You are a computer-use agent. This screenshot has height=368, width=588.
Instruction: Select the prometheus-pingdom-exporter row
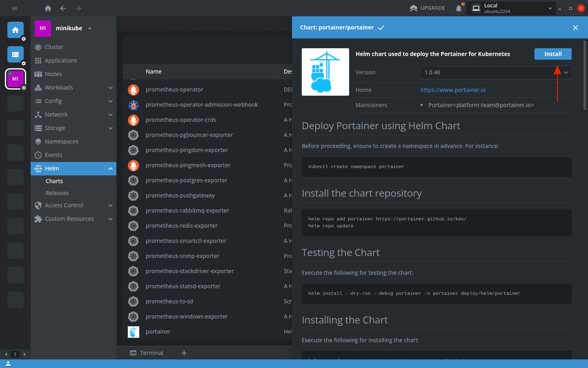207,150
